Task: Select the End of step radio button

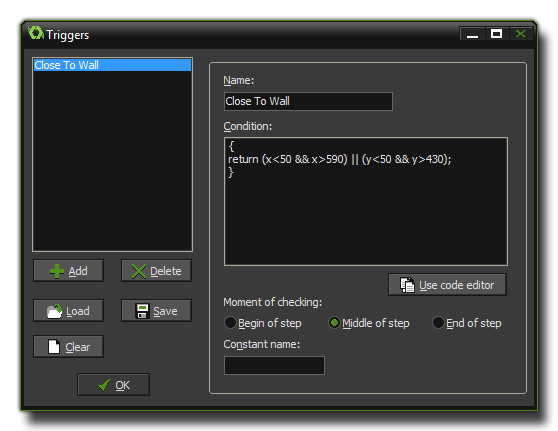Action: tap(438, 323)
